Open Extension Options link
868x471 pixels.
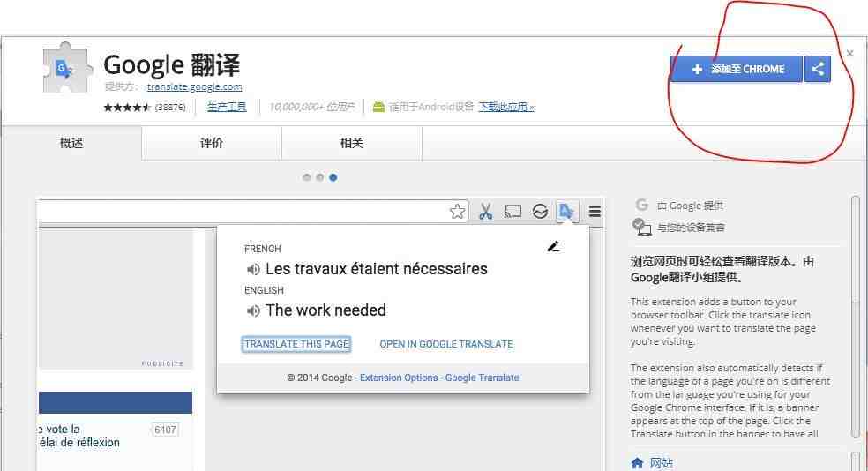[x=399, y=378]
